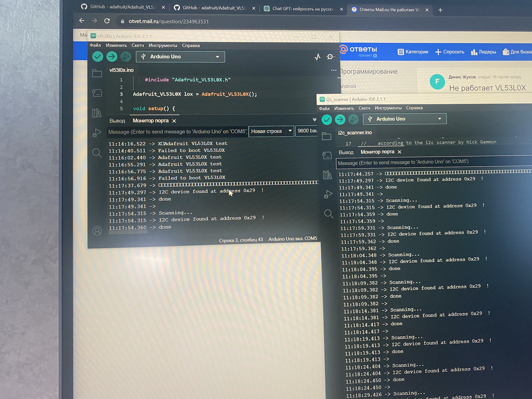Open Справка menu in i2c_scanner window

(414, 108)
